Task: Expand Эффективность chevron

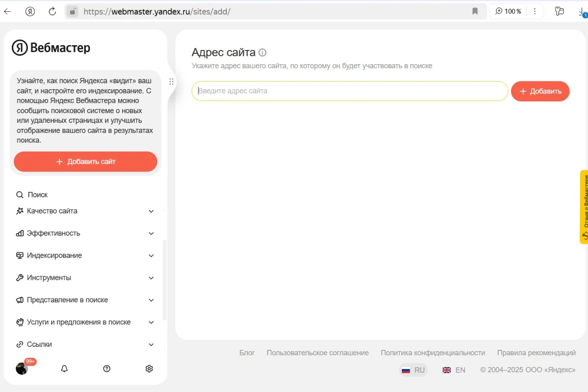Action: 151,234
